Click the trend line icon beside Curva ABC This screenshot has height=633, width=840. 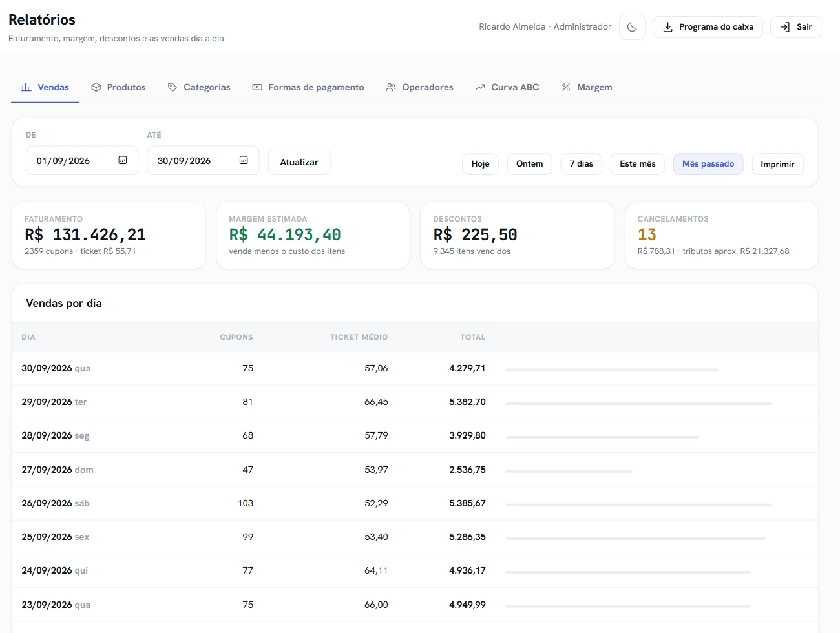(480, 87)
